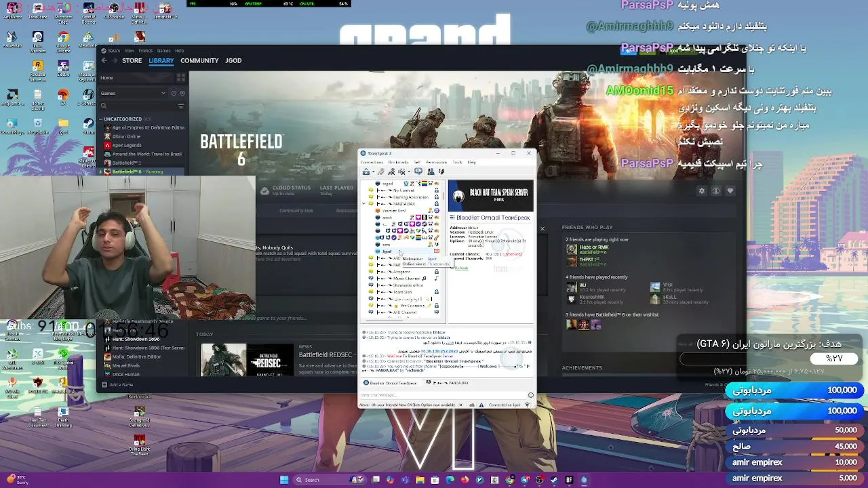Open the Games filter dropdown in Steam
The image size is (868, 488).
(132, 94)
